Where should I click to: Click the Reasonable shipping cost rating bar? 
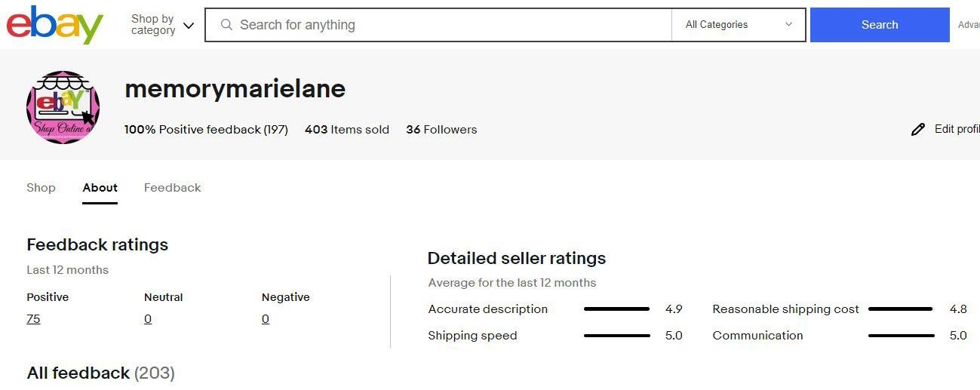tap(900, 309)
